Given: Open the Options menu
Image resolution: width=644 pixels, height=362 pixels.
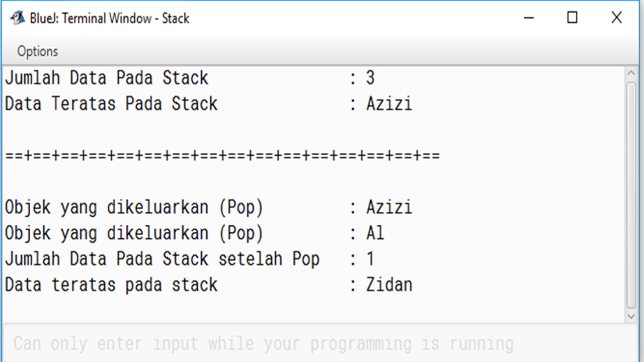Looking at the screenshot, I should (x=38, y=51).
